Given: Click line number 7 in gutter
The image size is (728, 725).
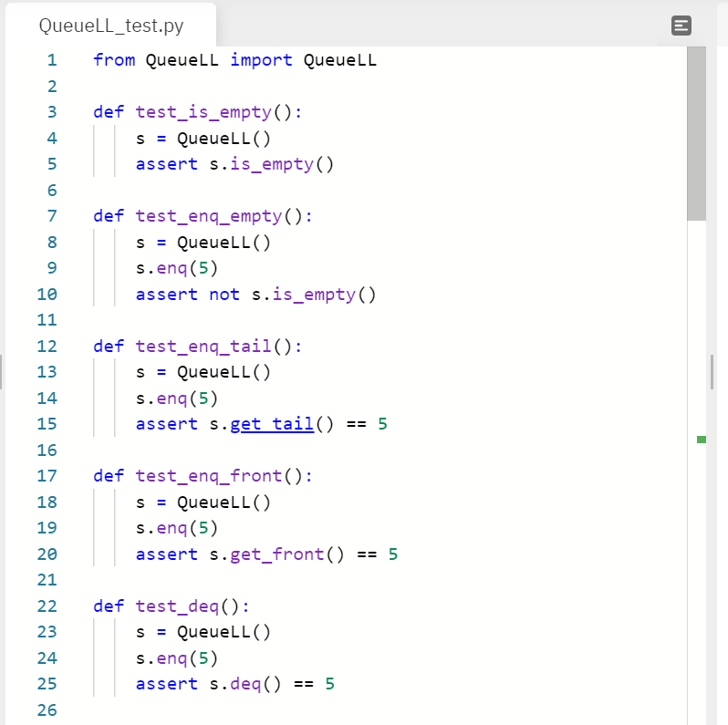Looking at the screenshot, I should pyautogui.click(x=52, y=216).
